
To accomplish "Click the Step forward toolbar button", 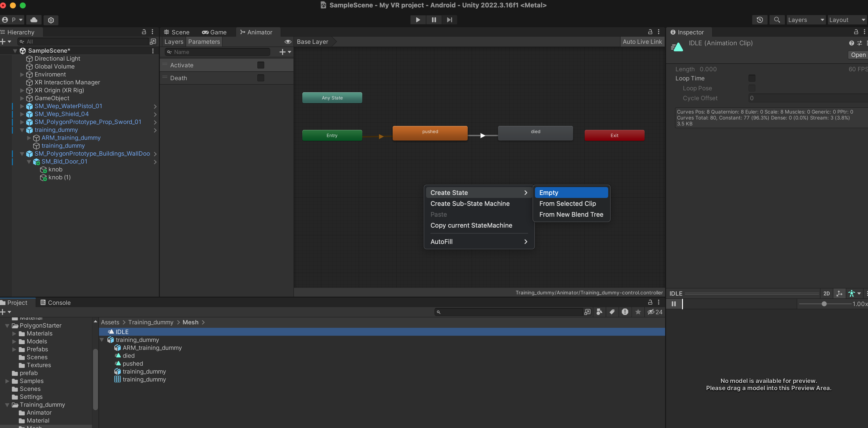I will [450, 20].
